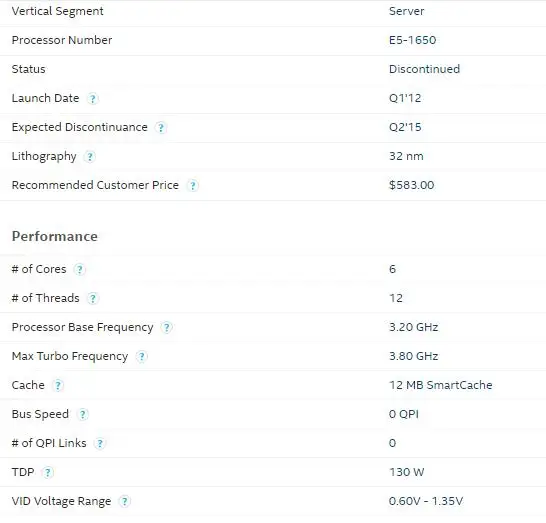
Task: Show the Max Turbo Frequency help tooltip
Action: 141,357
